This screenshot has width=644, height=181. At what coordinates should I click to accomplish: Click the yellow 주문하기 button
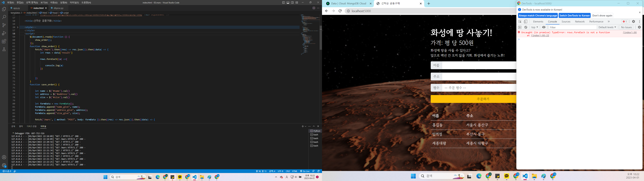[473, 99]
